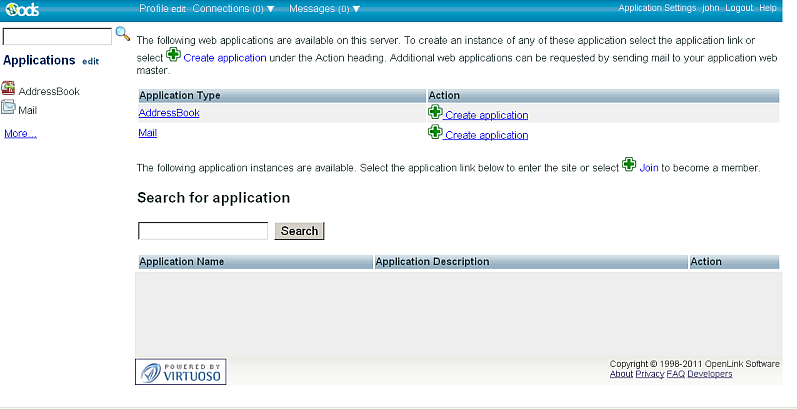The height and width of the screenshot is (410, 797).
Task: Click the green plus Join icon
Action: pos(628,166)
